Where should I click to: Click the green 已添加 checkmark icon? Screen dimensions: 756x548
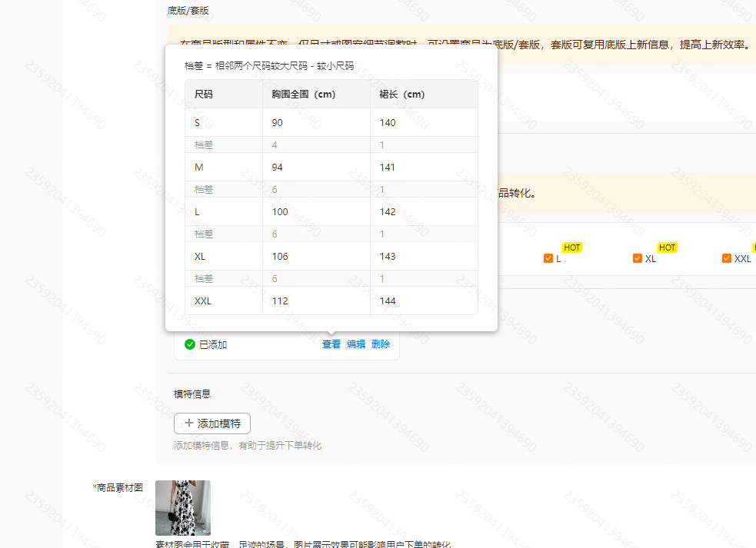pos(190,344)
